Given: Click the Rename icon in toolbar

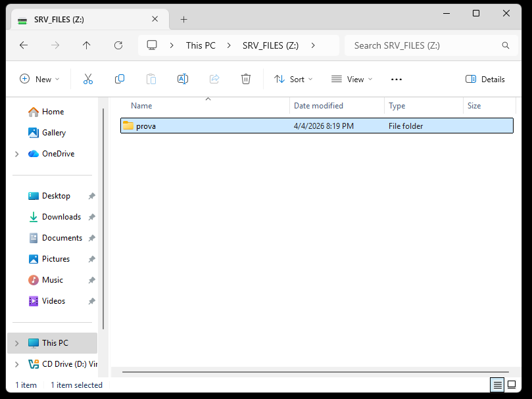Looking at the screenshot, I should pos(183,79).
